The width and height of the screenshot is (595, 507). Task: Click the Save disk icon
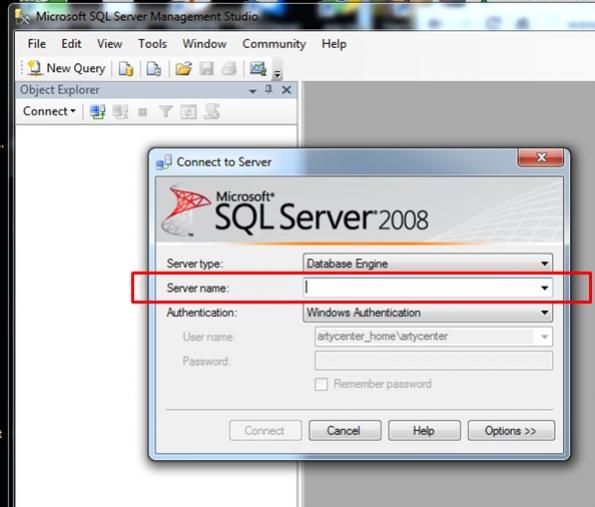pos(206,69)
